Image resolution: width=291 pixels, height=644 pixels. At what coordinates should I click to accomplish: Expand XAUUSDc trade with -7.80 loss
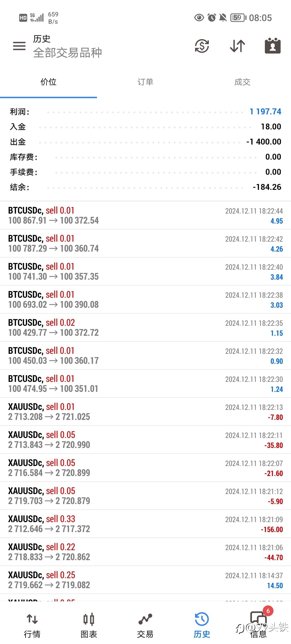pos(145,412)
